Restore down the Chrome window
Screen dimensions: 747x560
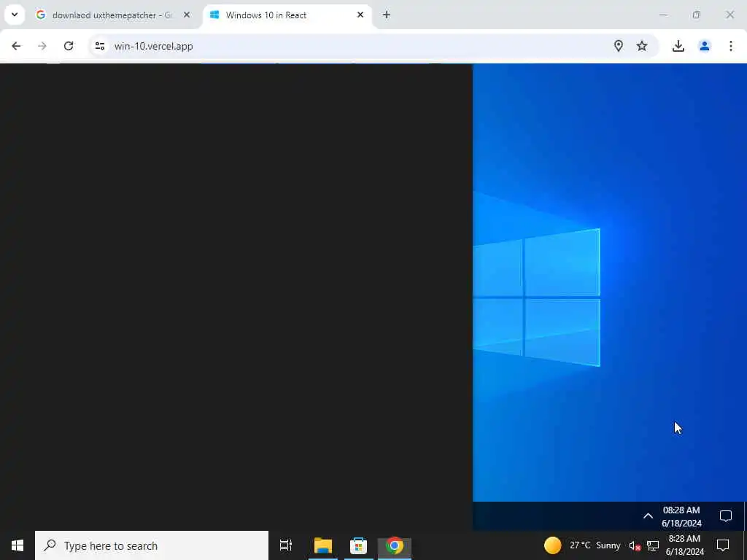697,15
